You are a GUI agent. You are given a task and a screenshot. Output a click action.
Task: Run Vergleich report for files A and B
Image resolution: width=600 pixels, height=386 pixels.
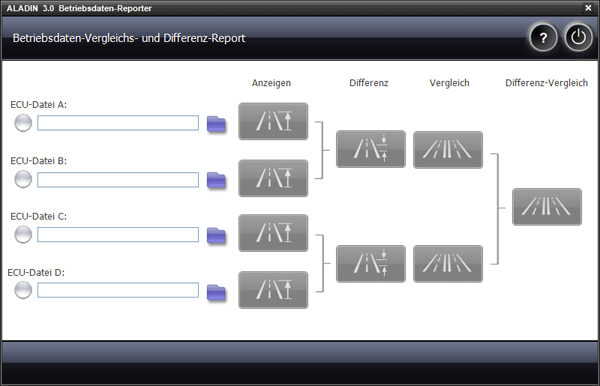point(448,150)
